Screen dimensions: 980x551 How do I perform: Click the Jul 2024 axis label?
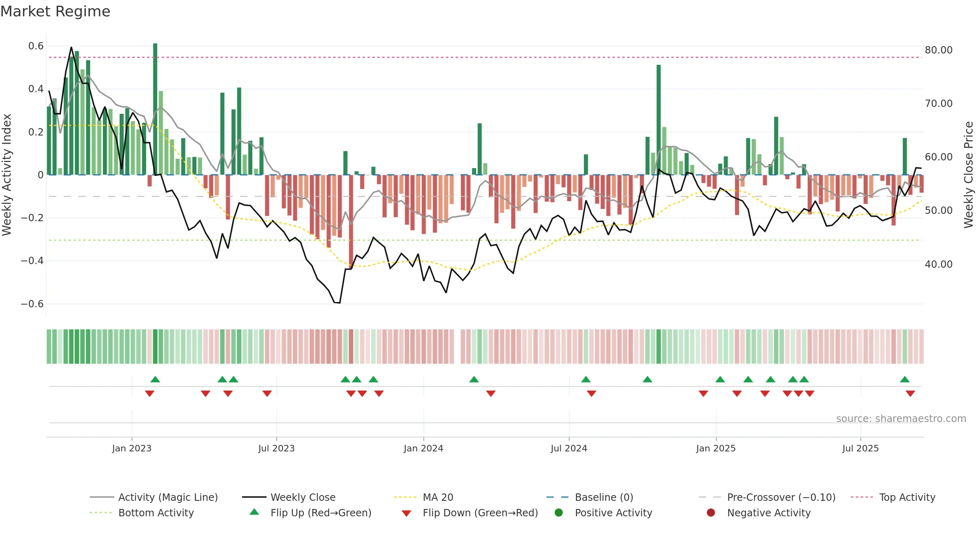click(569, 448)
